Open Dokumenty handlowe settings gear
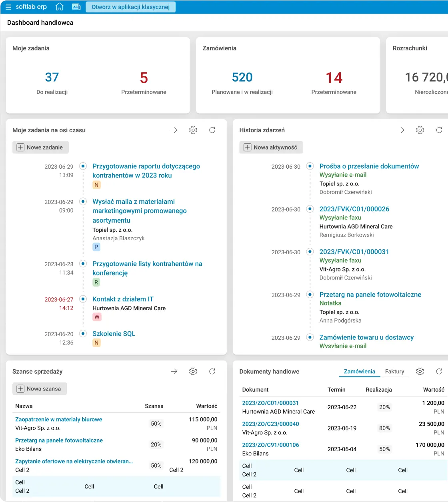The height and width of the screenshot is (502, 448). click(420, 372)
